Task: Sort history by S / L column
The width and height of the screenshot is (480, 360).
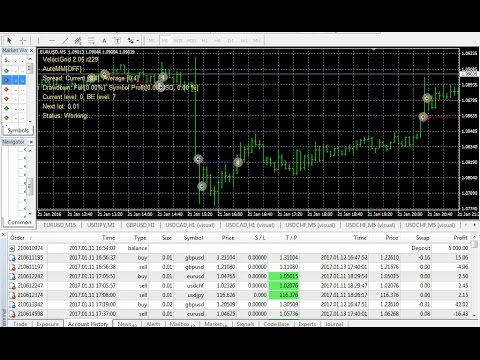Action: pos(260,238)
